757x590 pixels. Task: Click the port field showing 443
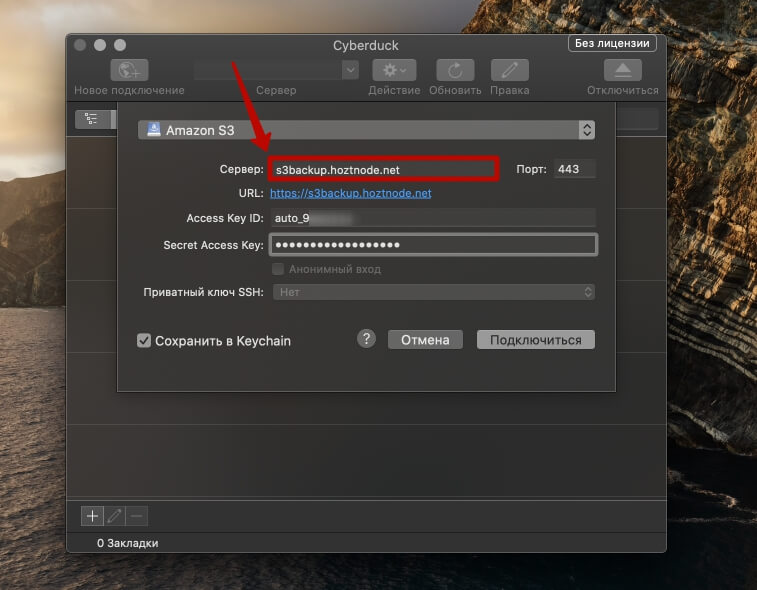(575, 169)
